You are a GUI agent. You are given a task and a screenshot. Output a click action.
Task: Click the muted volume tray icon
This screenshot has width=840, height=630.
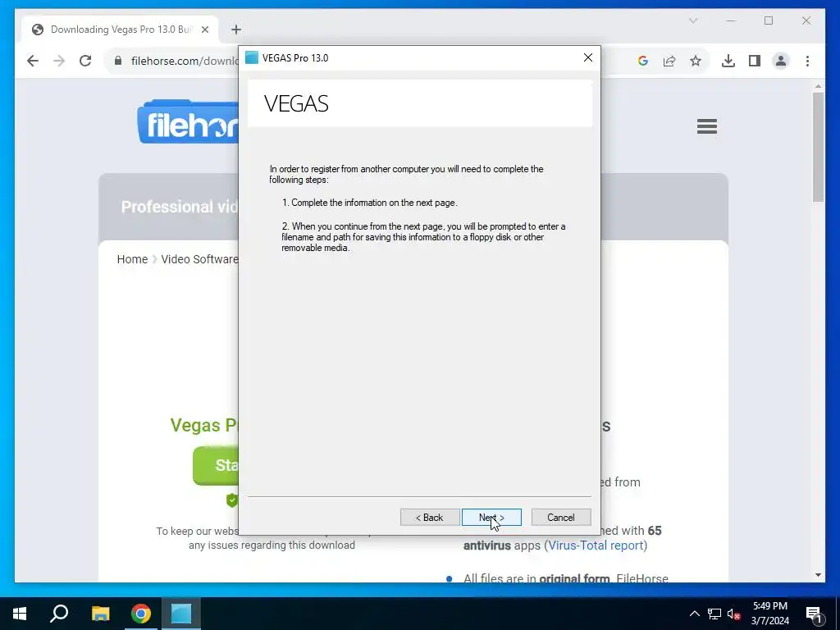(x=734, y=614)
